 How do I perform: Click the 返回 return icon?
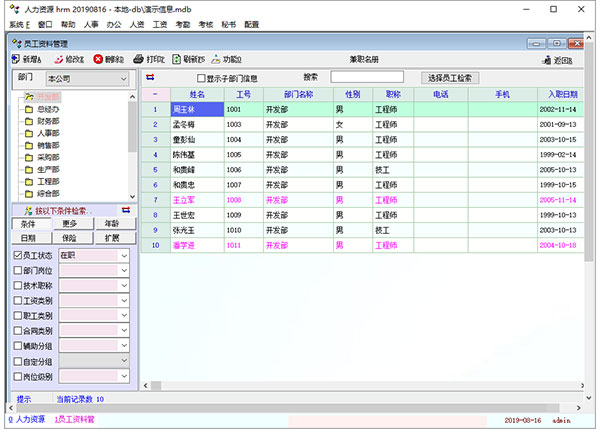(547, 60)
